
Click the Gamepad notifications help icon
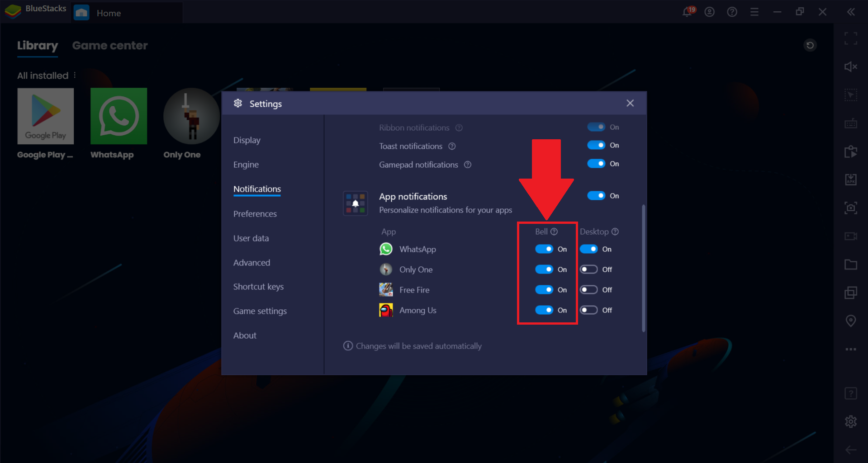tap(468, 165)
